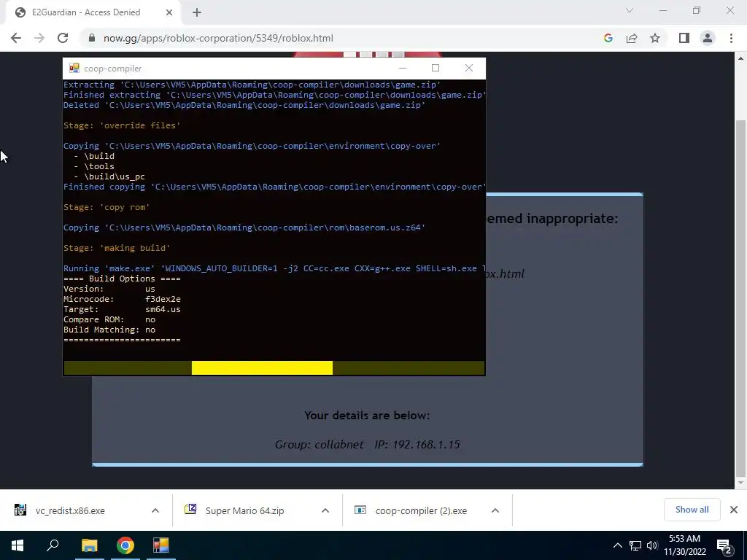Click the 'Compare ROM: no' line
Viewport: 747px width, 560px height.
(109, 319)
